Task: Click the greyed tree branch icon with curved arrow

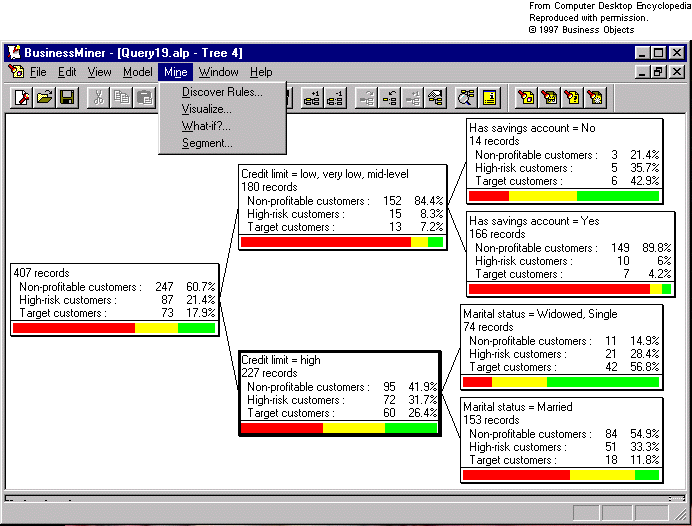Action: coord(367,97)
